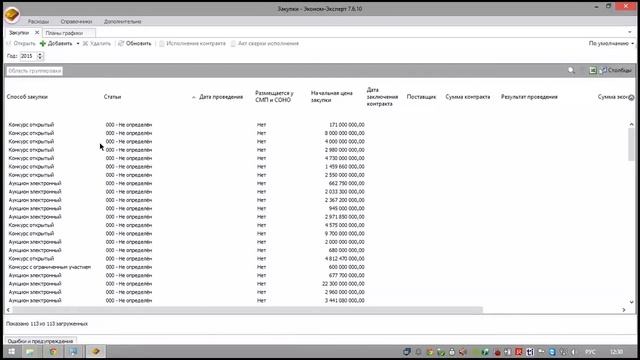
Task: Click the Дата заключения контракта header
Action: (x=382, y=97)
